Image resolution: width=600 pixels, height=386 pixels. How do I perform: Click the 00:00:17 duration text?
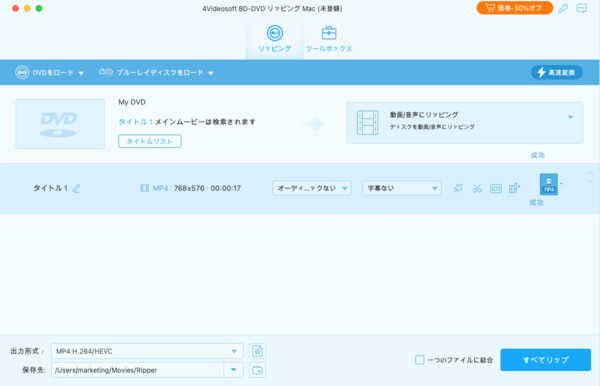(x=225, y=188)
